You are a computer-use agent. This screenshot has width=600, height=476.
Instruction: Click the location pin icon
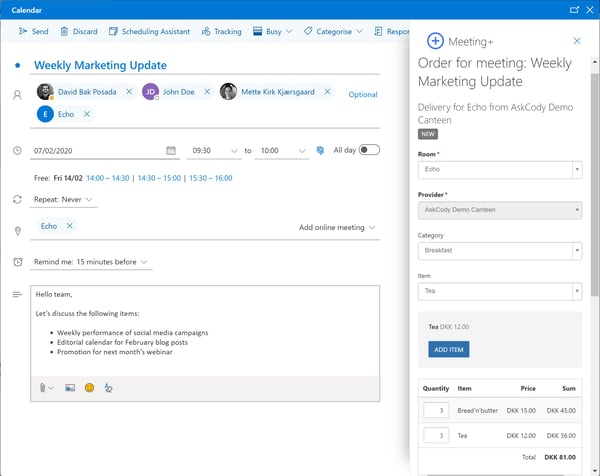(18, 231)
